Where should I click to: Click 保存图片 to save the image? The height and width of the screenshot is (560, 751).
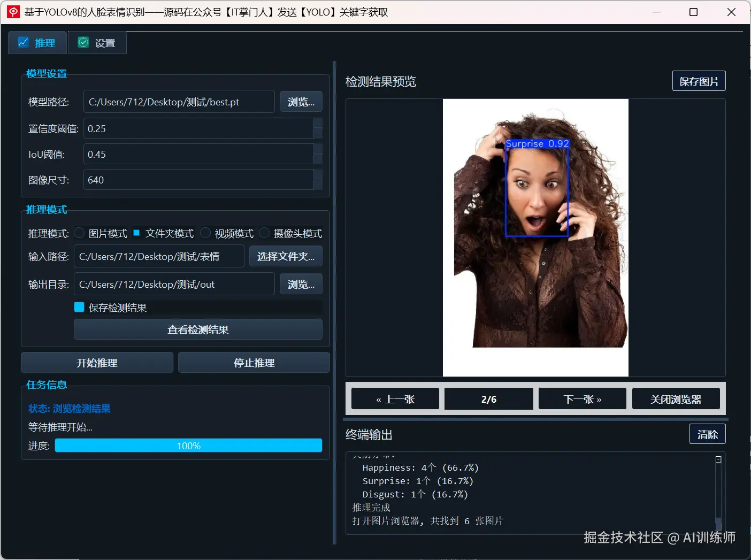(699, 81)
